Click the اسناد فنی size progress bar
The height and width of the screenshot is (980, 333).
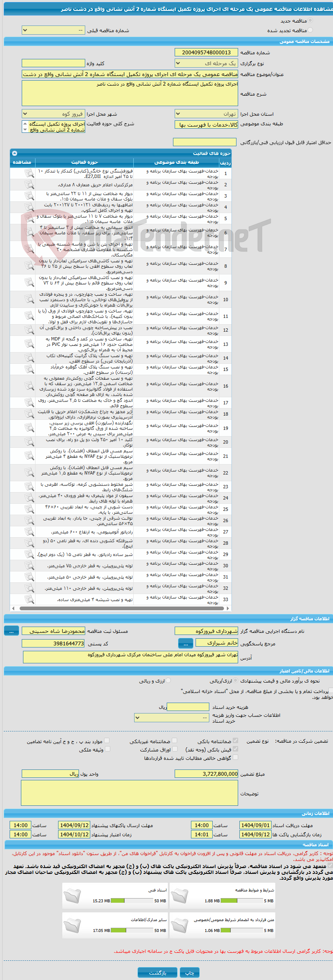pyautogui.click(x=132, y=901)
